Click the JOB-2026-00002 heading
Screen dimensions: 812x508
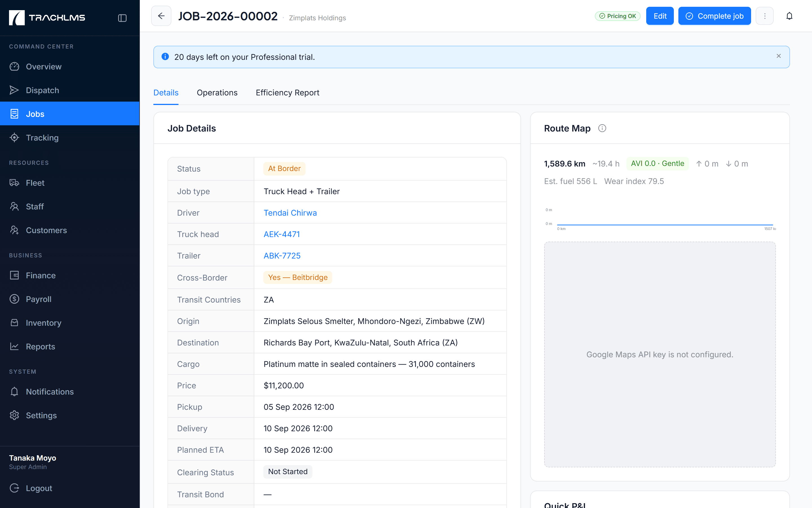[x=228, y=16]
